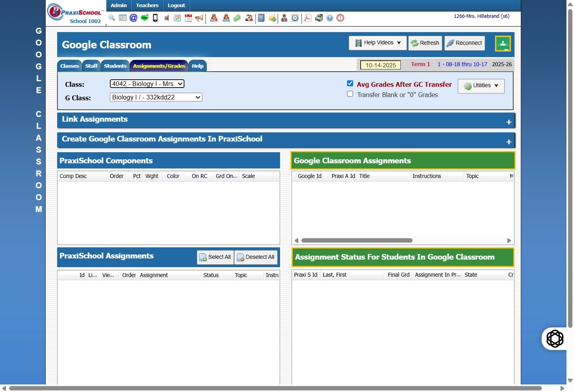The width and height of the screenshot is (574, 392).
Task: Open the Utilities dropdown menu
Action: (x=481, y=86)
